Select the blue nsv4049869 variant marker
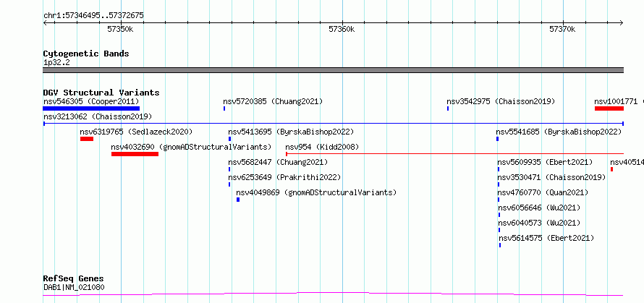Image resolution: width=644 pixels, height=303 pixels. pyautogui.click(x=238, y=200)
